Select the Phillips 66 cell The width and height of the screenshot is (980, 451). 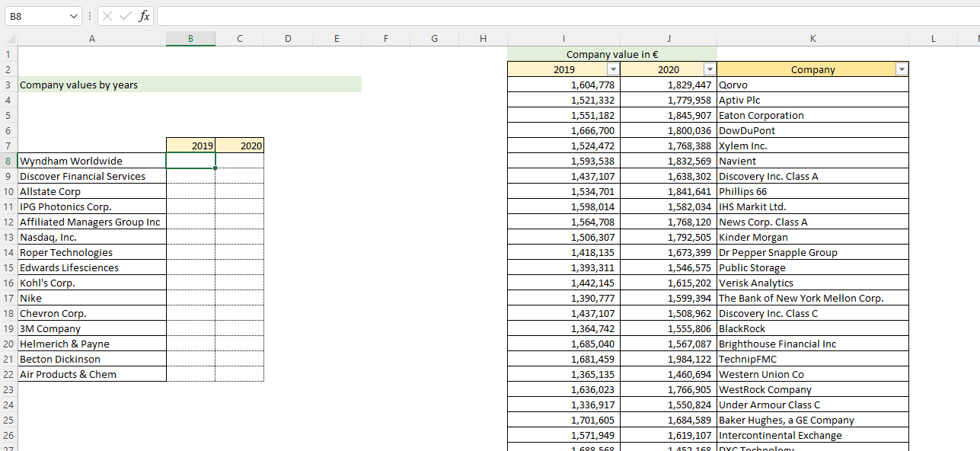(x=813, y=191)
